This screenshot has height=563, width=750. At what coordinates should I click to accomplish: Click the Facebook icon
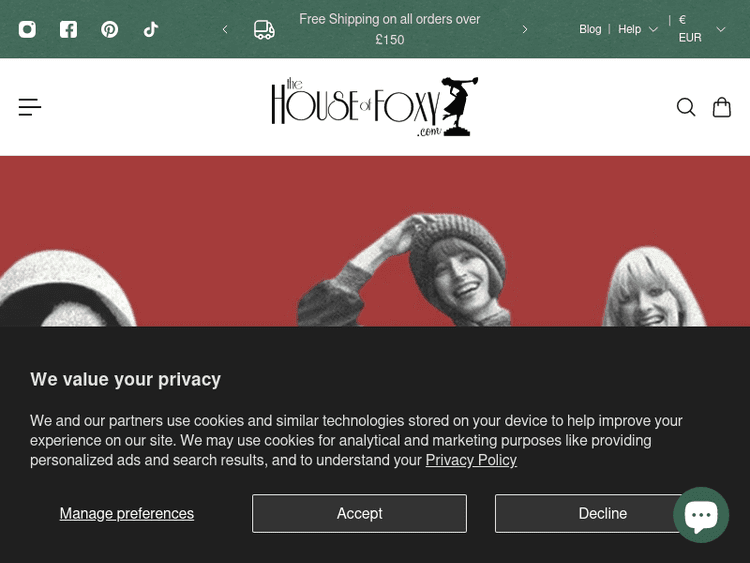pyautogui.click(x=68, y=29)
